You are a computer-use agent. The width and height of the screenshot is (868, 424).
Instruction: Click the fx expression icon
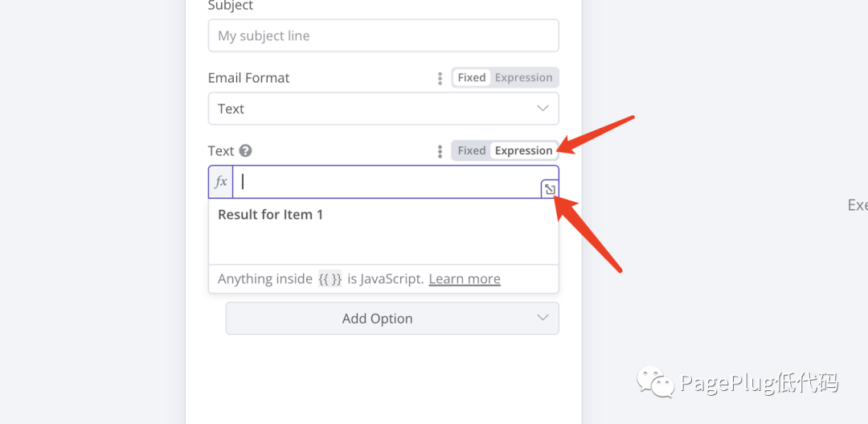click(221, 182)
